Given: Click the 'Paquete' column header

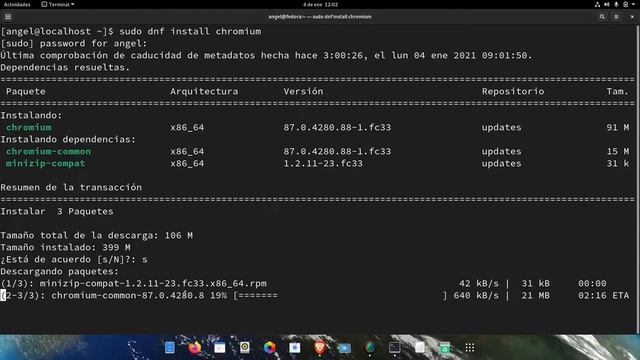Looking at the screenshot, I should coord(26,91).
